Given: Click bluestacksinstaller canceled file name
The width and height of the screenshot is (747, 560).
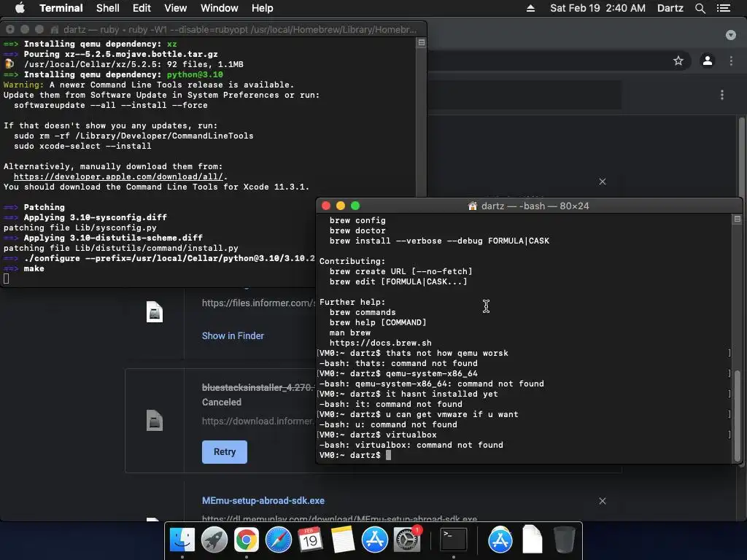Looking at the screenshot, I should point(258,388).
